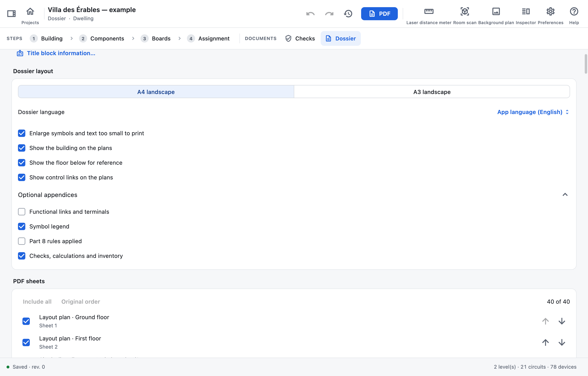
Task: Open Title block information
Action: 56,53
